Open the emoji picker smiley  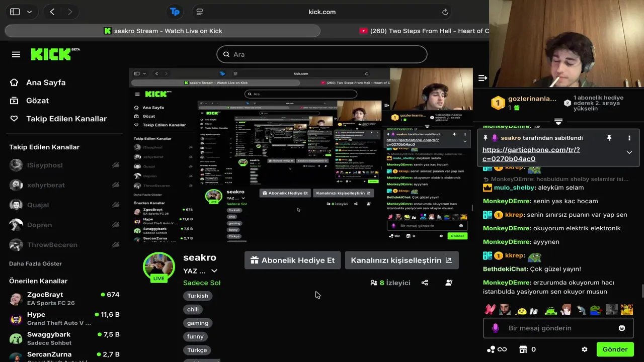(x=622, y=328)
